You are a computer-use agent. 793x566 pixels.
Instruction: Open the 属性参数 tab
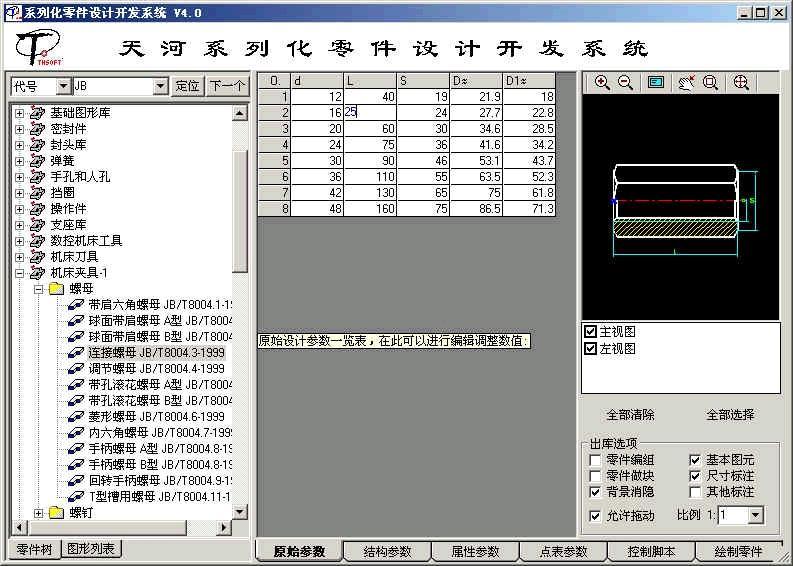point(475,552)
